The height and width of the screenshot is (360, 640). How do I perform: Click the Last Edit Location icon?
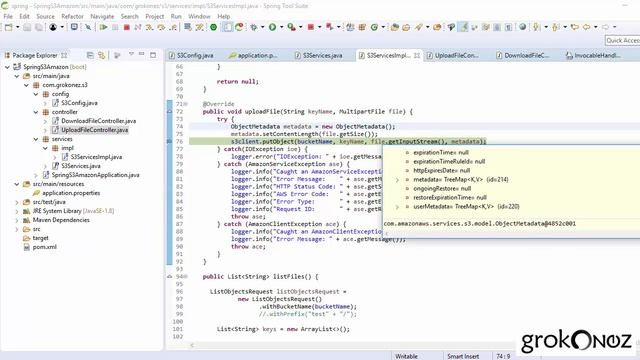pyautogui.click(x=575, y=27)
